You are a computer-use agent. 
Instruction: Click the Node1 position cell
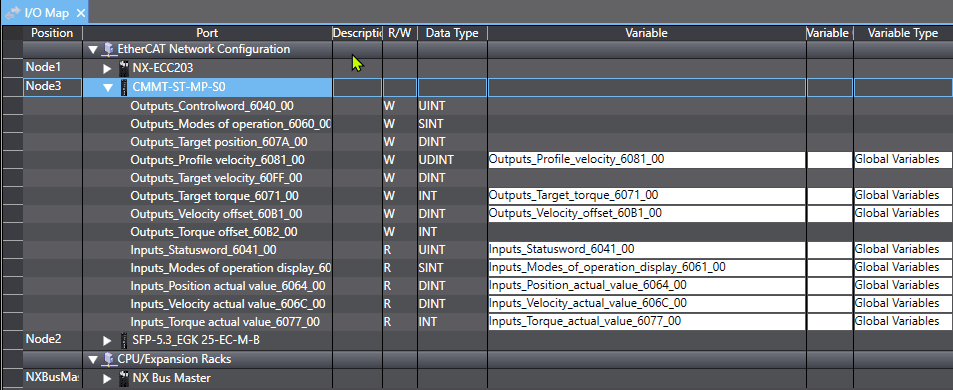(52, 67)
